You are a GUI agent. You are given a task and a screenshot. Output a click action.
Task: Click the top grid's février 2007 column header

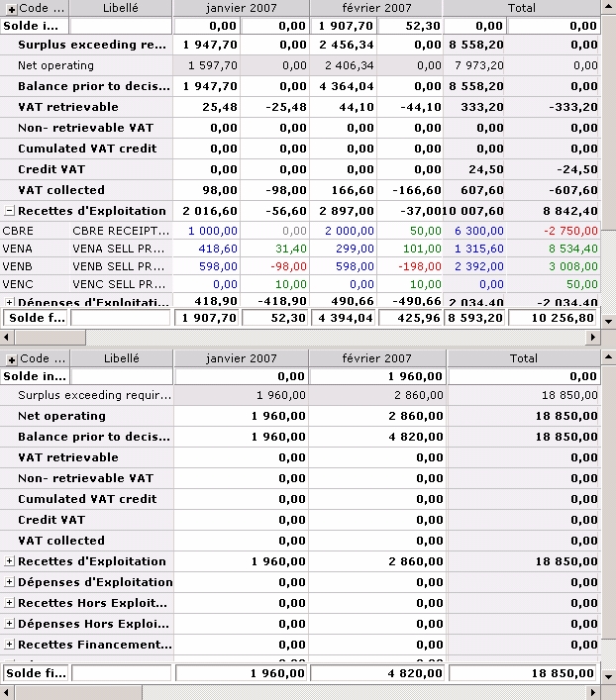click(375, 8)
